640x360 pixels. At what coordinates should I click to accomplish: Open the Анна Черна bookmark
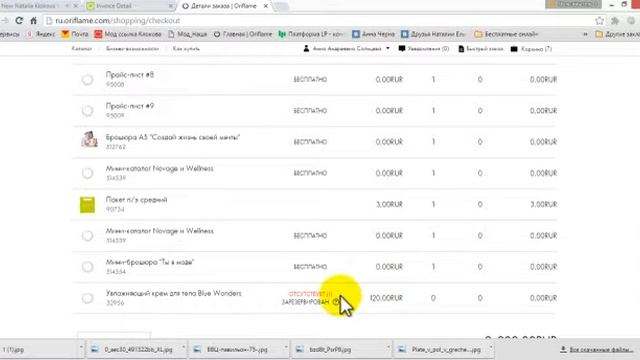coord(373,34)
